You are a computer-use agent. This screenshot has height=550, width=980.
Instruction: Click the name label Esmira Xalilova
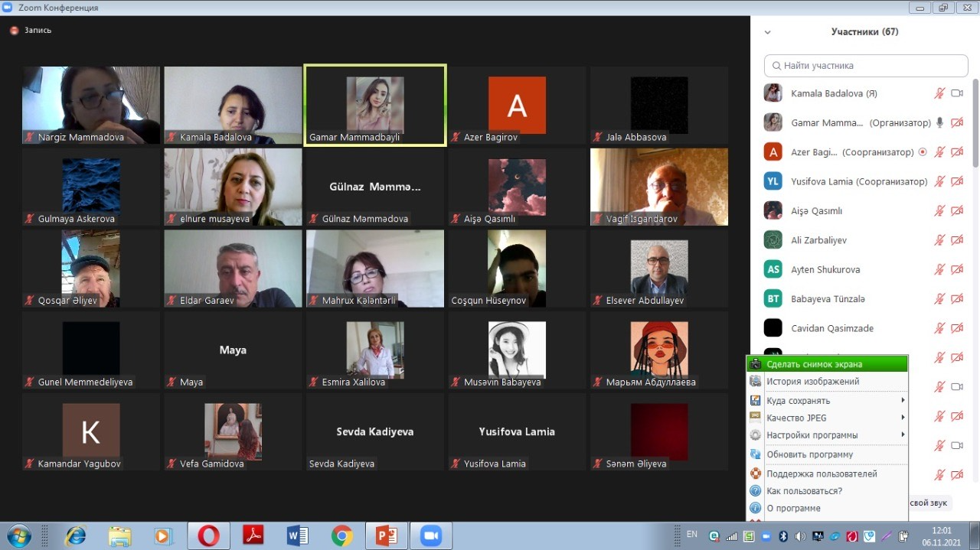(353, 382)
